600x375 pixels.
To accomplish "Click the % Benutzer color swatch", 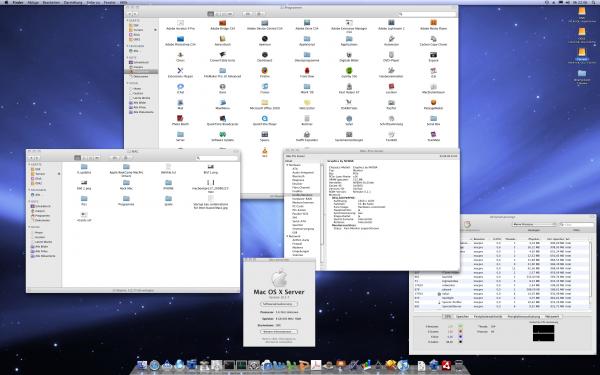I will (460, 326).
